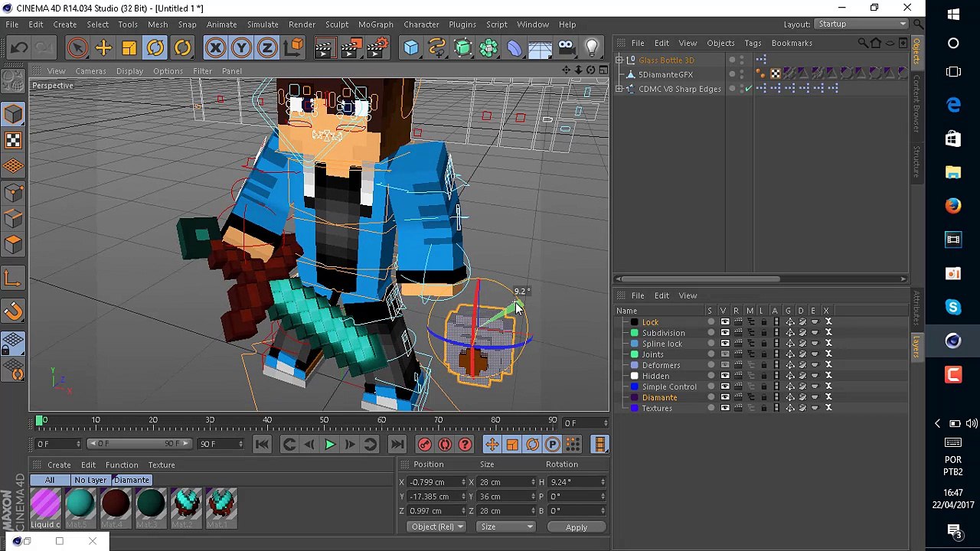Viewport: 980px width, 551px height.
Task: Switch to the Diamante material tab
Action: 132,480
